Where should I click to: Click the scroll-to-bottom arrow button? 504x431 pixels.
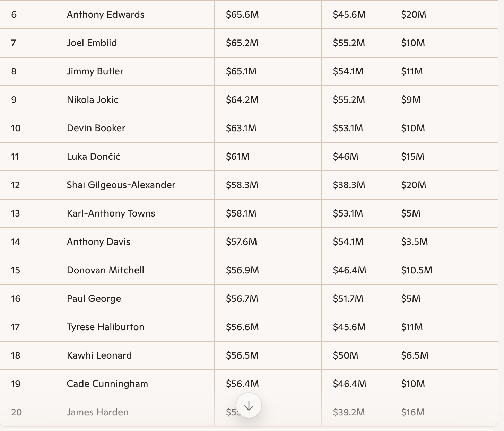[x=249, y=405]
